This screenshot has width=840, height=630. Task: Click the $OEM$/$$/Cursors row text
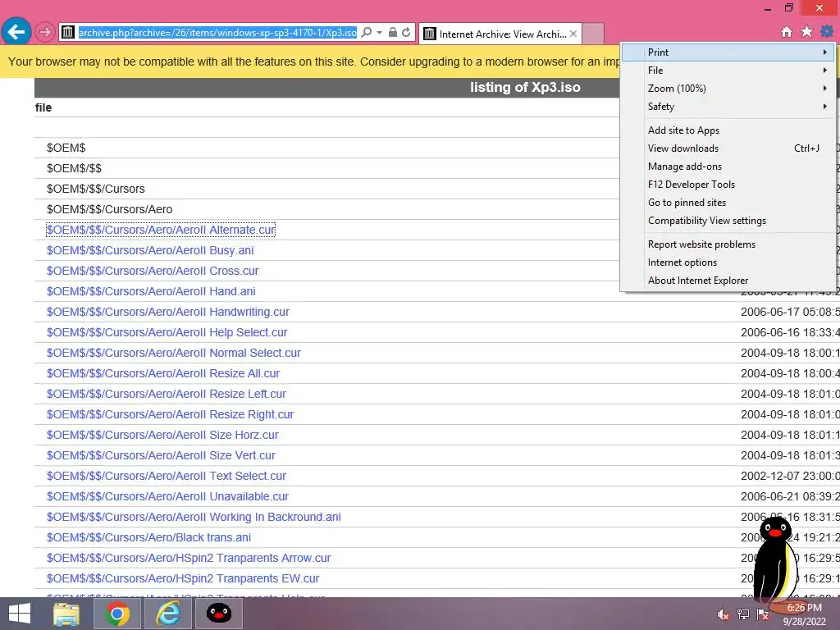(x=95, y=189)
